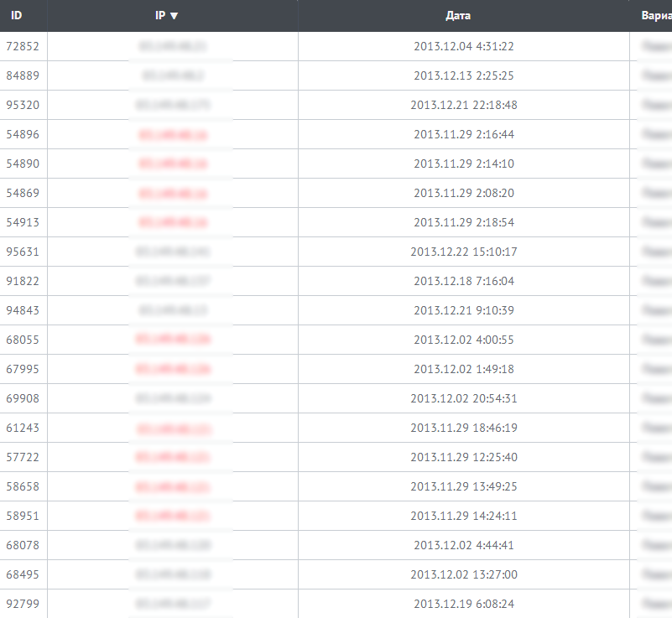672x618 pixels.
Task: Select ID cell 54913
Action: click(x=23, y=222)
